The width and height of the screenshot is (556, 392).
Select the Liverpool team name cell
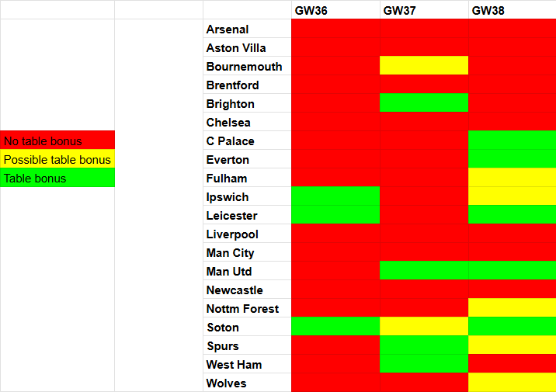247,234
